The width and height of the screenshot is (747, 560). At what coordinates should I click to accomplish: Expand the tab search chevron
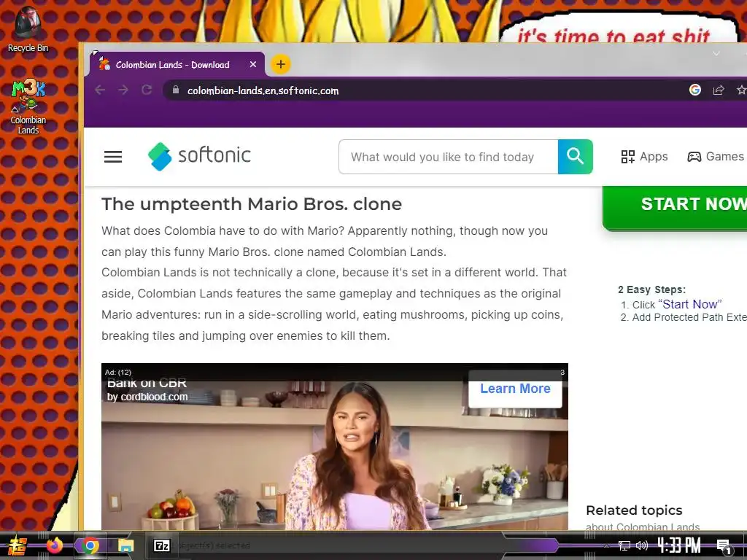(716, 53)
